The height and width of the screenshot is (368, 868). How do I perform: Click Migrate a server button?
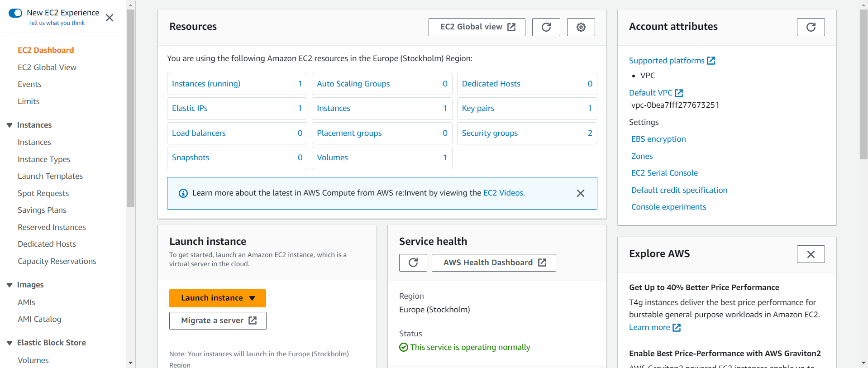[218, 320]
